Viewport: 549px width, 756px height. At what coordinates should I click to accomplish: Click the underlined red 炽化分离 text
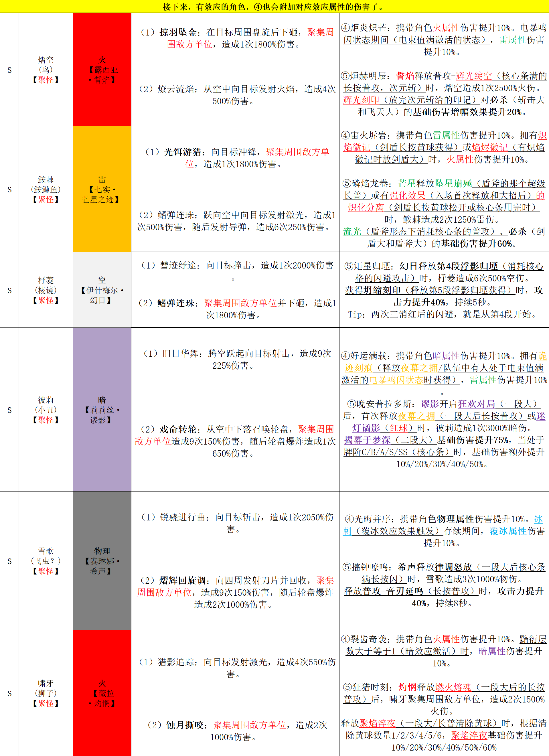click(366, 208)
